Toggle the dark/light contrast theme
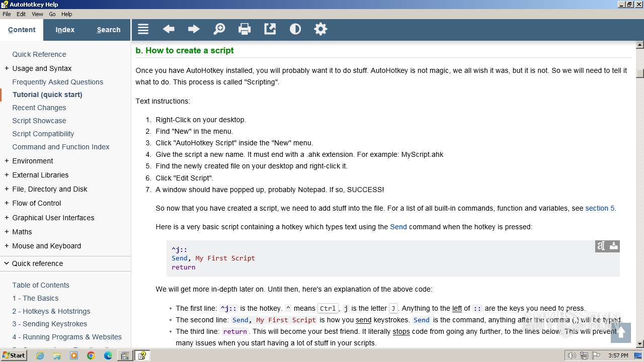 [295, 29]
